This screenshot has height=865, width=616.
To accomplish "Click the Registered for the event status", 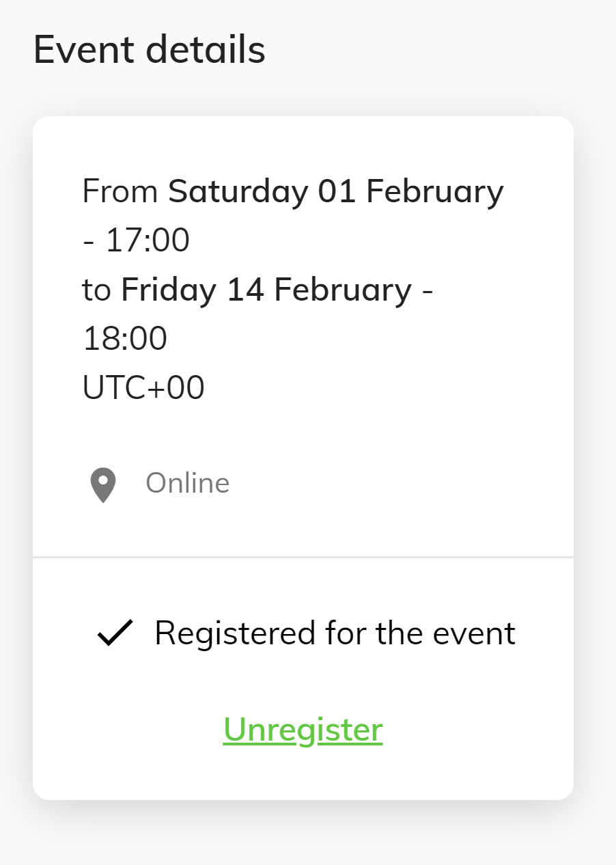I will 335,633.
